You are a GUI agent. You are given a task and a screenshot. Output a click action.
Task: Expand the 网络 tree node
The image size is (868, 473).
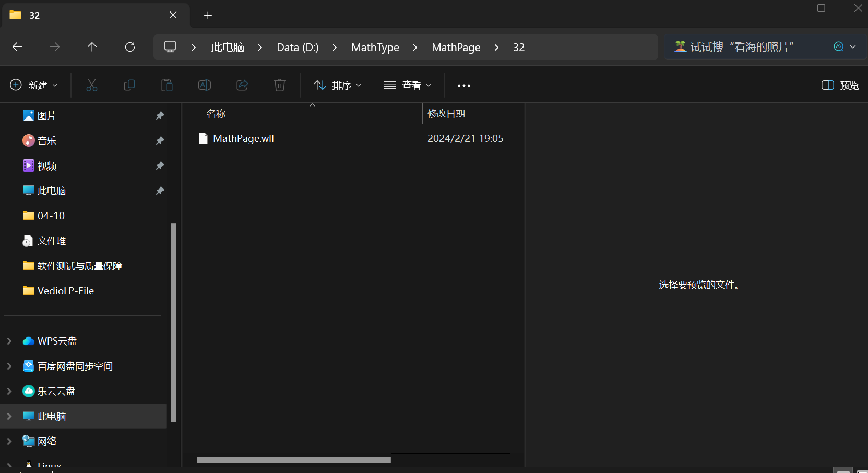(x=9, y=441)
